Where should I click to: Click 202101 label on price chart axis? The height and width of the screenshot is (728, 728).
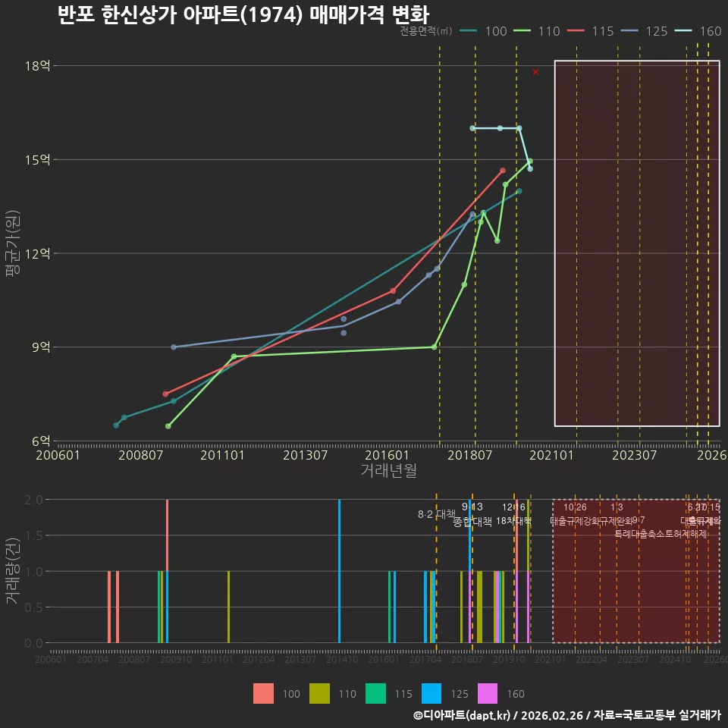pyautogui.click(x=551, y=455)
